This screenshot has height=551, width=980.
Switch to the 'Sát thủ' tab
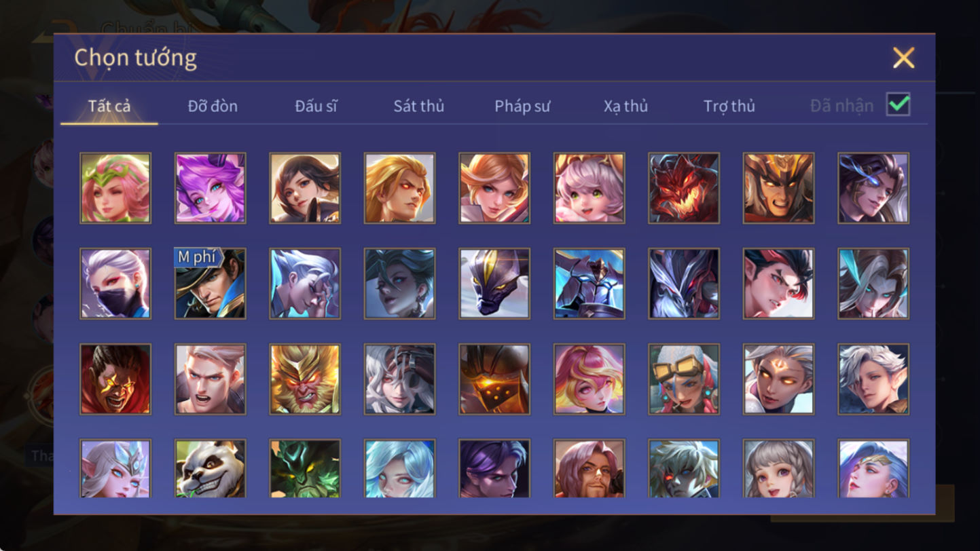pos(419,106)
